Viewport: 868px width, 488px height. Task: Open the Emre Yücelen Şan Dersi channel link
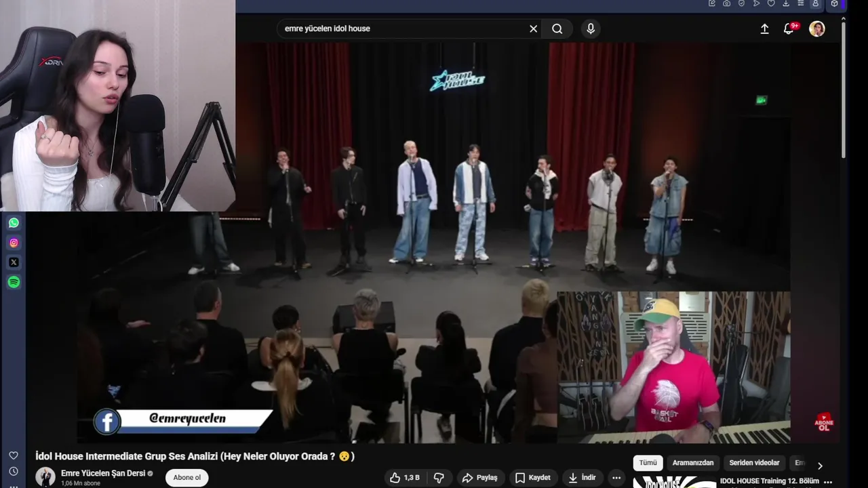coord(103,473)
